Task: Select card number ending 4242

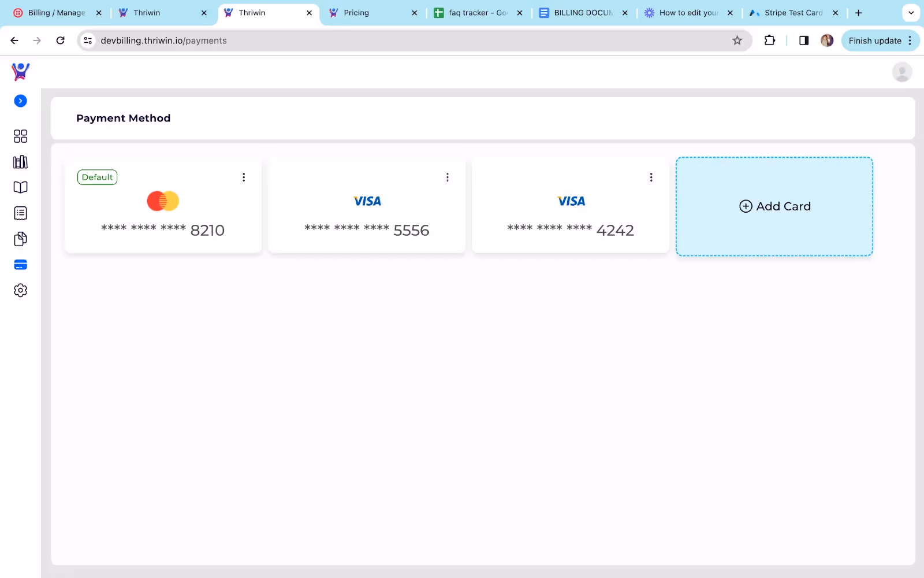Action: click(x=571, y=230)
